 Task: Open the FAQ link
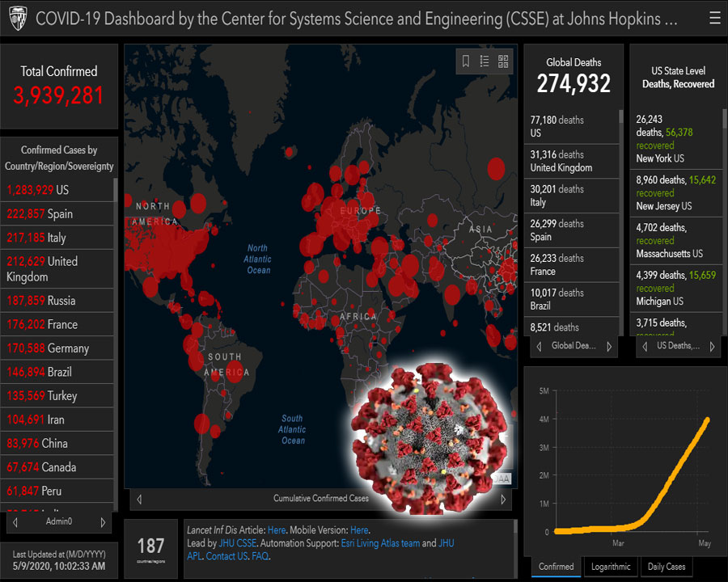click(x=260, y=556)
